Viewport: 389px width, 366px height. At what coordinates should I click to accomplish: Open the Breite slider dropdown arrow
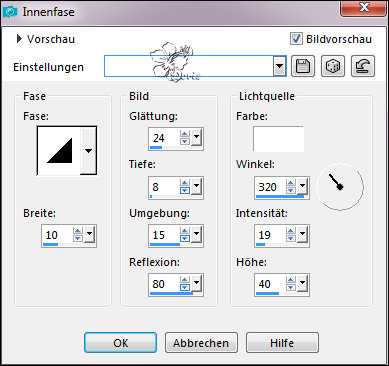pyautogui.click(x=89, y=234)
